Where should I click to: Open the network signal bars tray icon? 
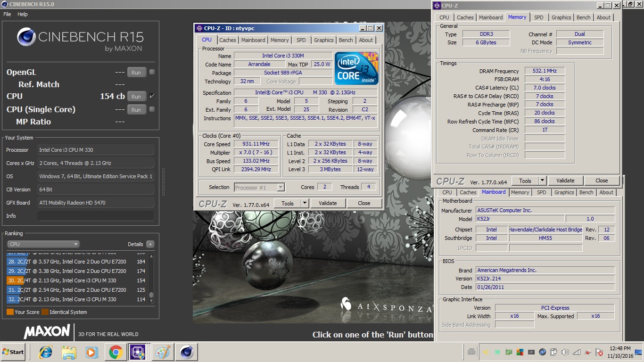tap(576, 352)
